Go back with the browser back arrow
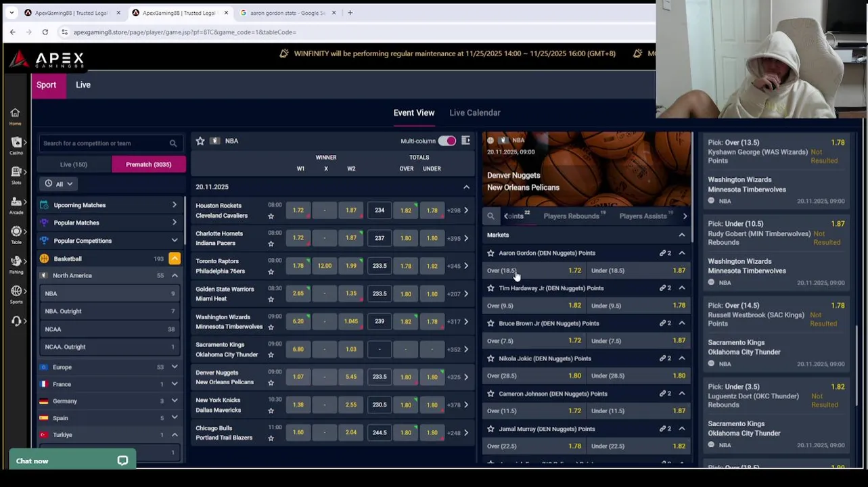This screenshot has height=487, width=868. (x=13, y=32)
